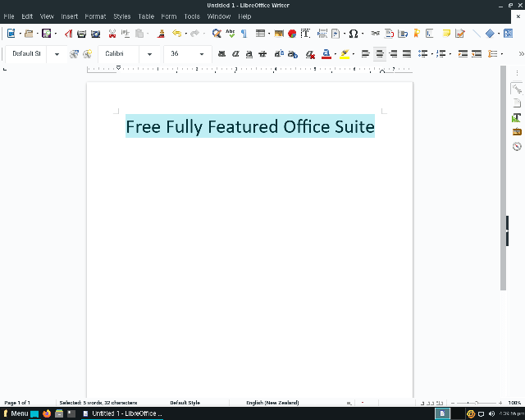The image size is (525, 420).
Task: Launch Firefox from the taskbar
Action: 47,413
